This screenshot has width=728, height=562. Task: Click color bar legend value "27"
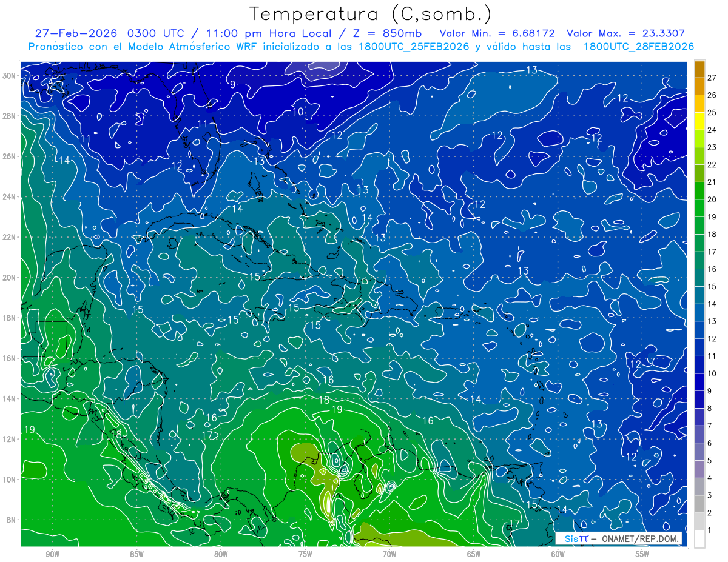[x=712, y=78]
